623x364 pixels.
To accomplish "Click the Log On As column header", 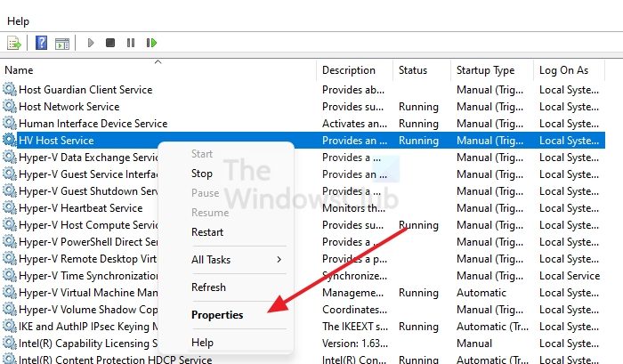I will [563, 70].
